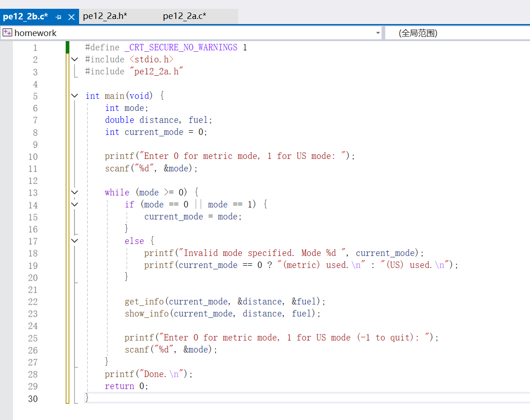Click 'int current_mode = 0;' line
Screen dimensions: 530x420
156,132
